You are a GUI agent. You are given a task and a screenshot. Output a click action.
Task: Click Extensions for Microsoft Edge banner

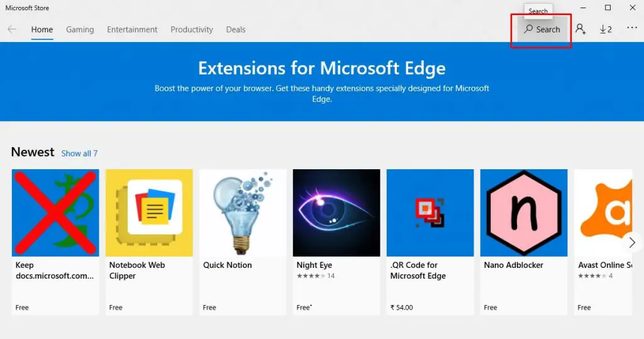coord(322,81)
